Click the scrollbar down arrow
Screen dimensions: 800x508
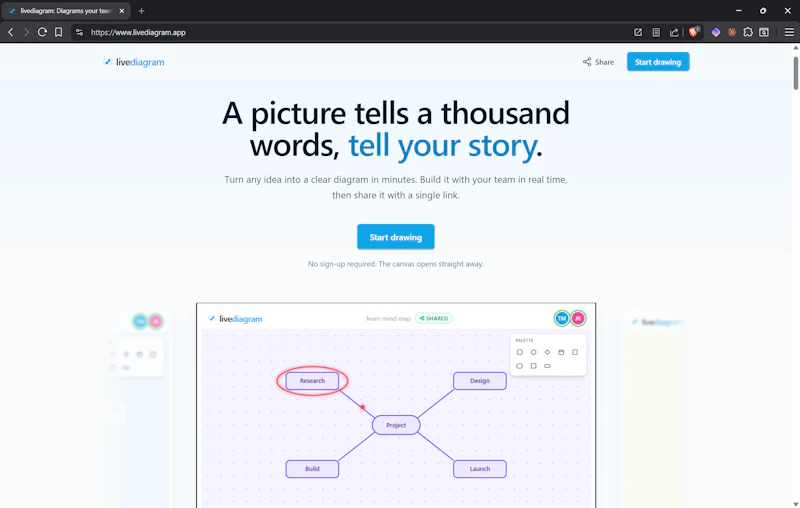click(795, 504)
